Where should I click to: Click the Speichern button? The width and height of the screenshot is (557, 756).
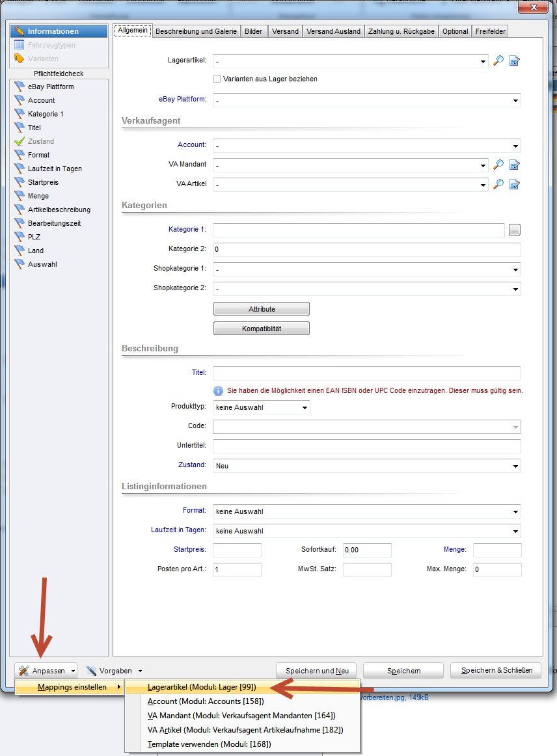(x=403, y=671)
